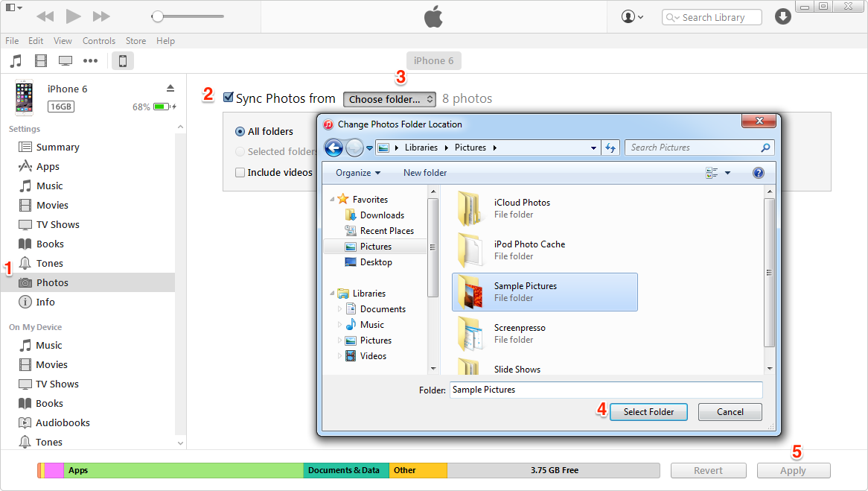The width and height of the screenshot is (868, 491).
Task: Click the Documents & Data storage segment
Action: (346, 470)
